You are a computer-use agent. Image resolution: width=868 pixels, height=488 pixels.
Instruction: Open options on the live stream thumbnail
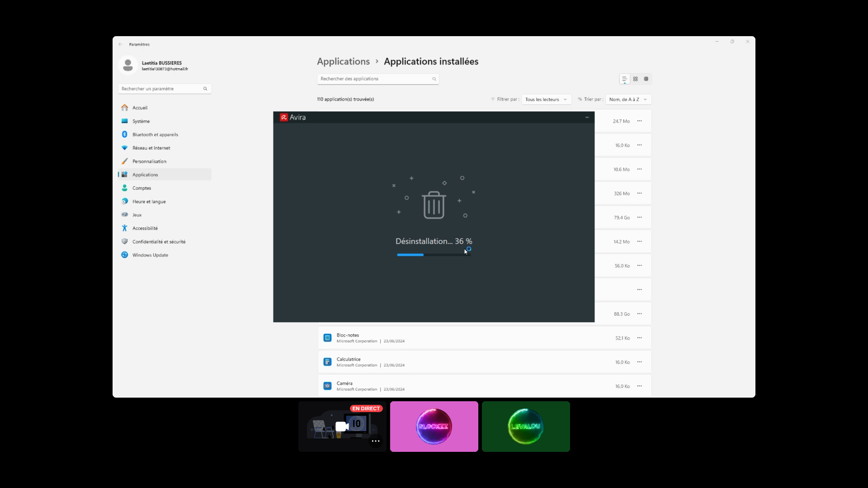(x=376, y=441)
